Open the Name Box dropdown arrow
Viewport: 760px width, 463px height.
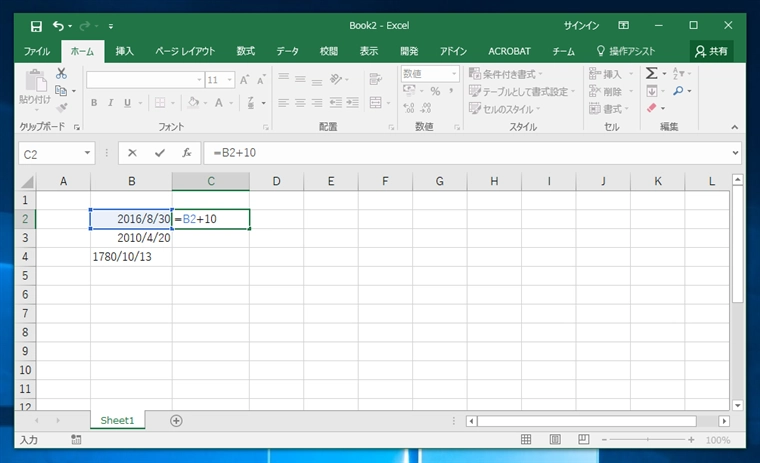pyautogui.click(x=87, y=153)
